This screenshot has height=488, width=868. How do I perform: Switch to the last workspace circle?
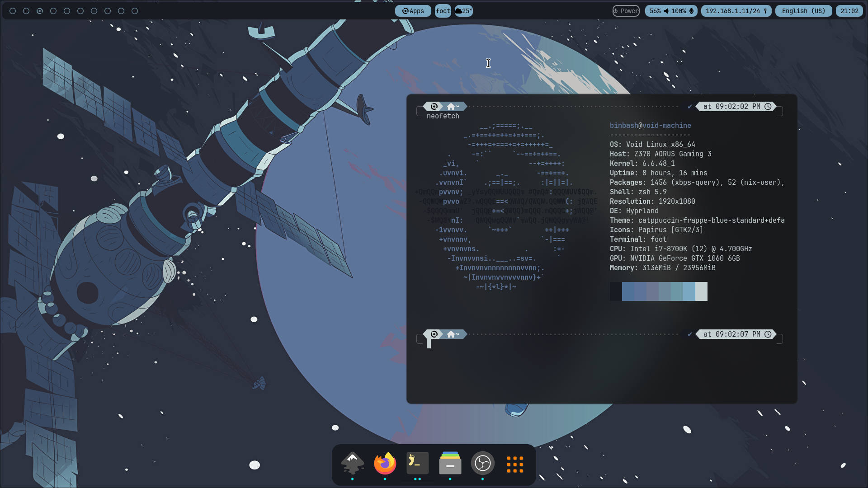tap(135, 11)
